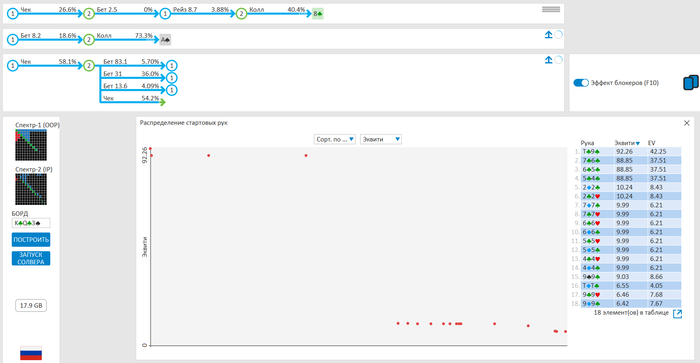Close the Распределение стартовых рук panel
Screen dimensions: 700x363
(687, 123)
